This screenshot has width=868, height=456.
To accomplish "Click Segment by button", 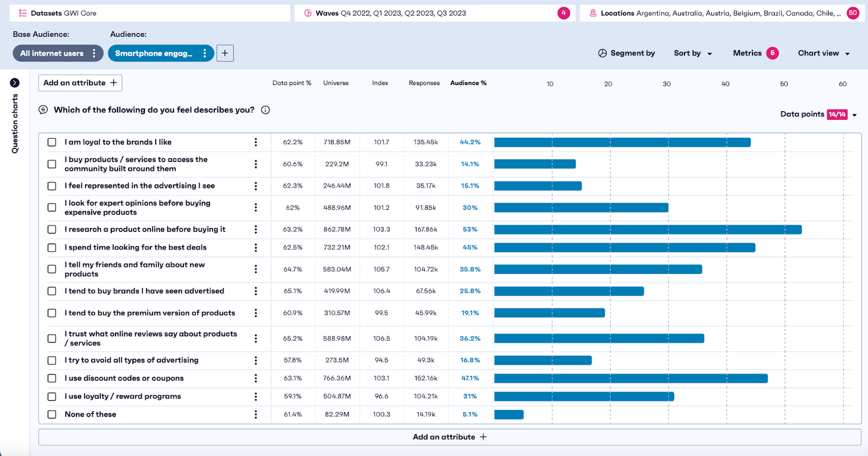I will (627, 53).
